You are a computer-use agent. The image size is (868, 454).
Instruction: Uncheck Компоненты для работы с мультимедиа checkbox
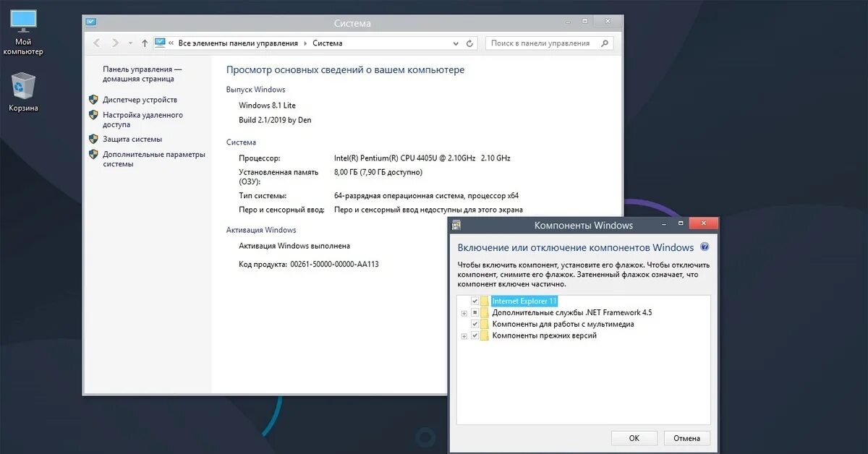475,324
